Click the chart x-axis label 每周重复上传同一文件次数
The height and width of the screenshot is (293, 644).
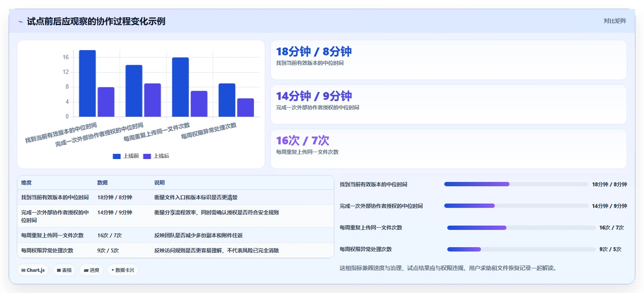pos(157,132)
